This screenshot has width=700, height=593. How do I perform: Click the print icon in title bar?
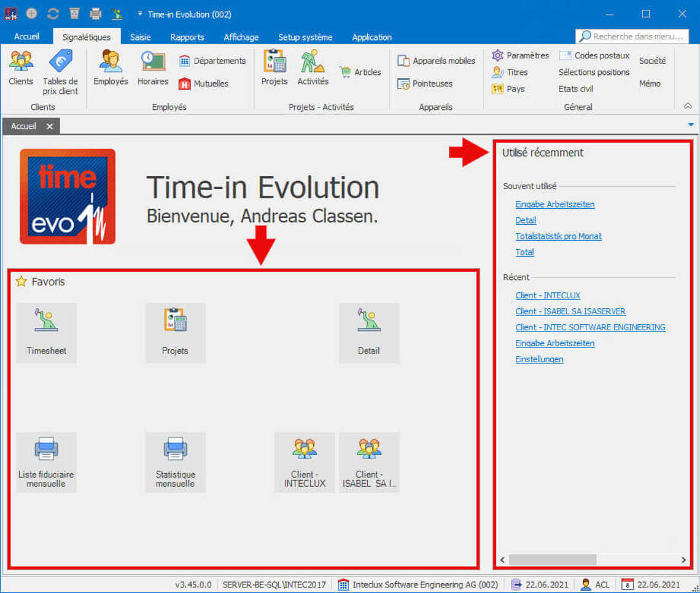(96, 14)
